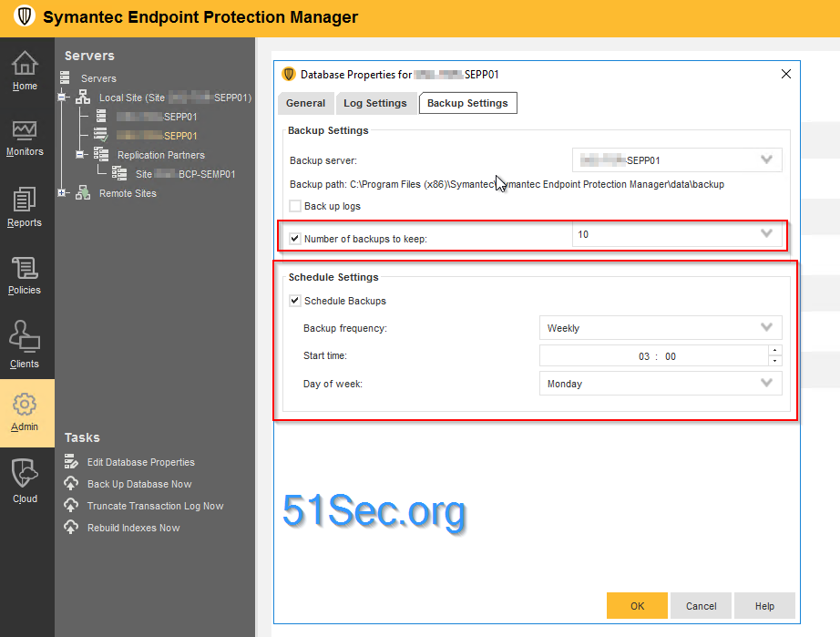Click the Start time minutes value 00
The width and height of the screenshot is (840, 637).
(x=671, y=356)
